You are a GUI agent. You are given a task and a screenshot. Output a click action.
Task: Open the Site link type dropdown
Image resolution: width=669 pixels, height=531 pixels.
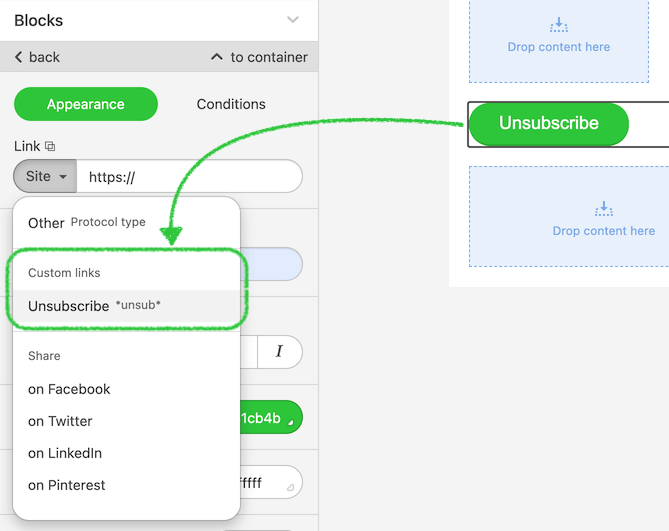(45, 176)
